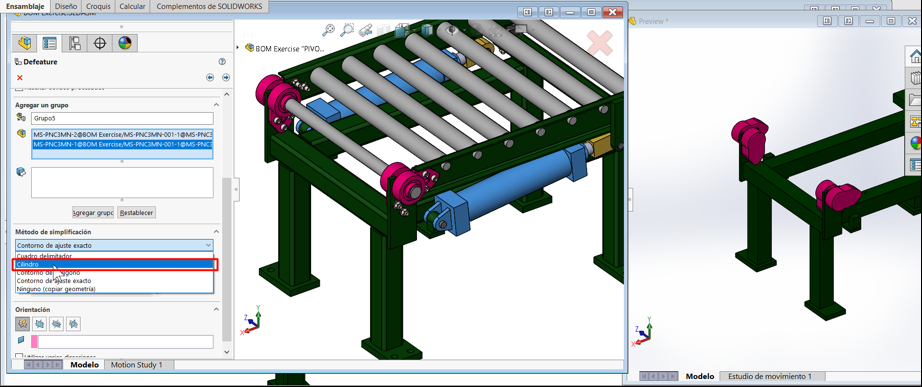The height and width of the screenshot is (387, 922).
Task: Open the simplification method dropdown
Action: [114, 245]
